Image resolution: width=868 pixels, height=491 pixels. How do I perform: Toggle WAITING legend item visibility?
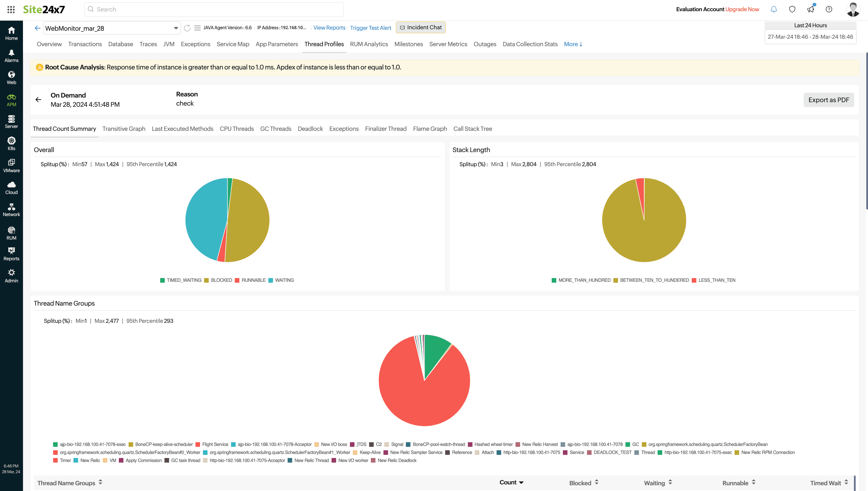[x=281, y=280]
